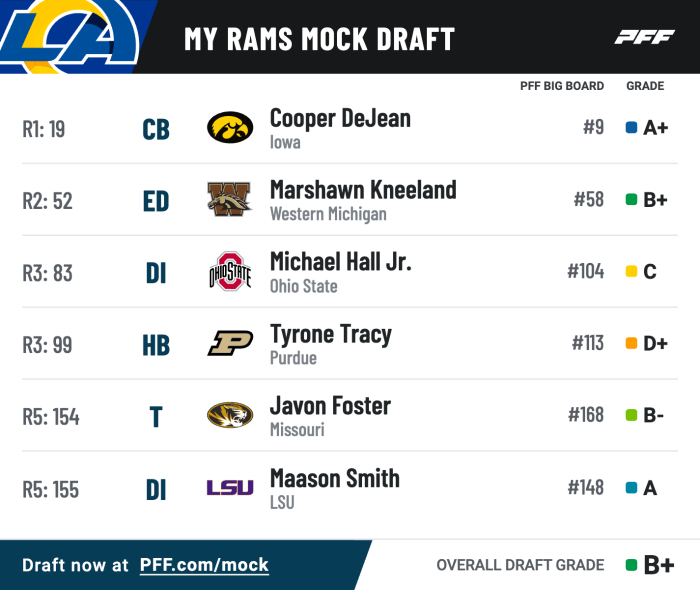Select Marshawn Kneeland's name

(363, 190)
